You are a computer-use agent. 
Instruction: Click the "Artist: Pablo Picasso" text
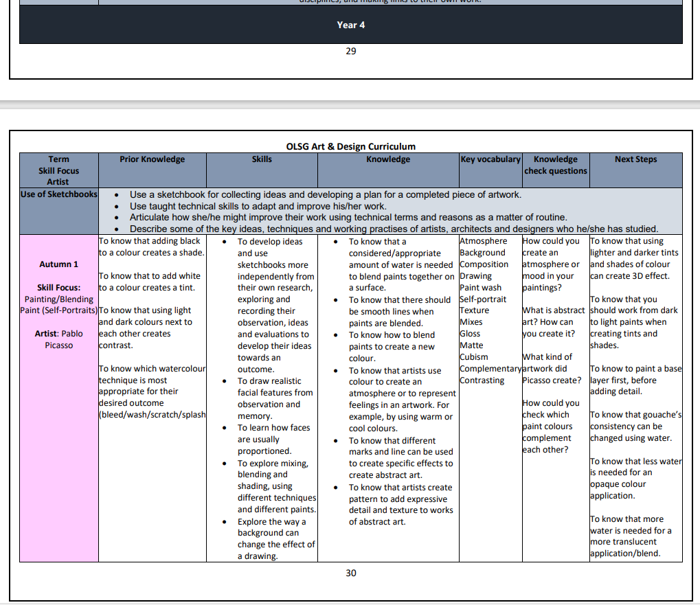click(x=58, y=339)
